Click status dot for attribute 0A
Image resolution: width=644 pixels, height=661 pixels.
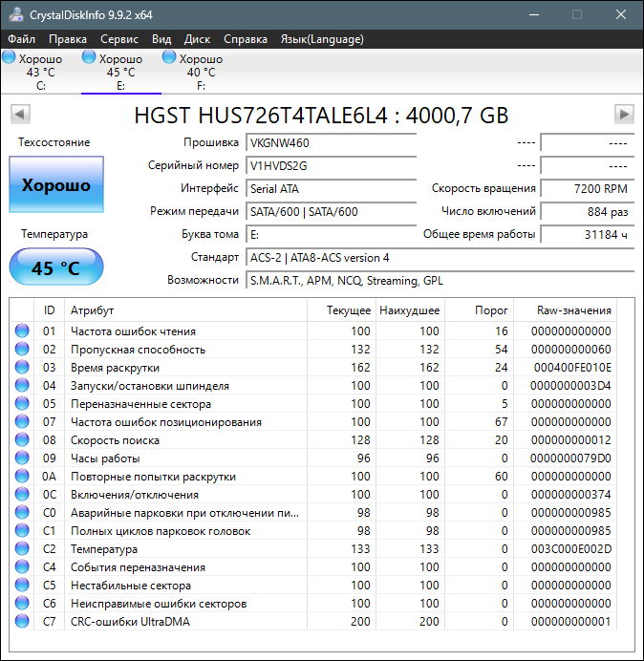point(22,476)
